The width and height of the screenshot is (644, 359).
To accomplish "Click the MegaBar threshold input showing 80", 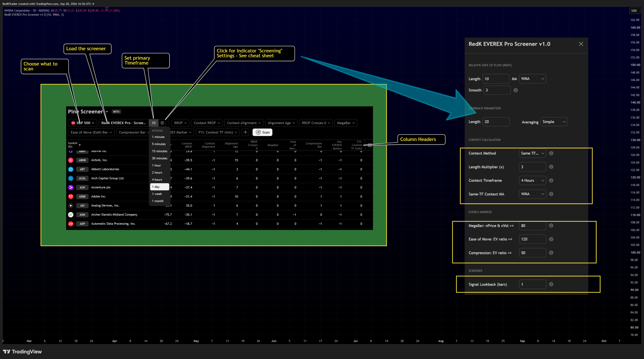I will (533, 226).
